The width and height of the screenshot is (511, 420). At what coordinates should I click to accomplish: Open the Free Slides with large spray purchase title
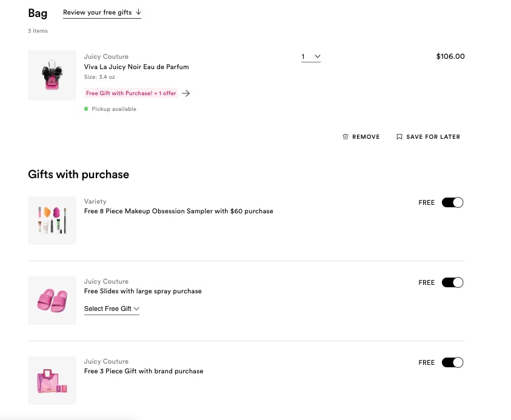click(x=142, y=292)
